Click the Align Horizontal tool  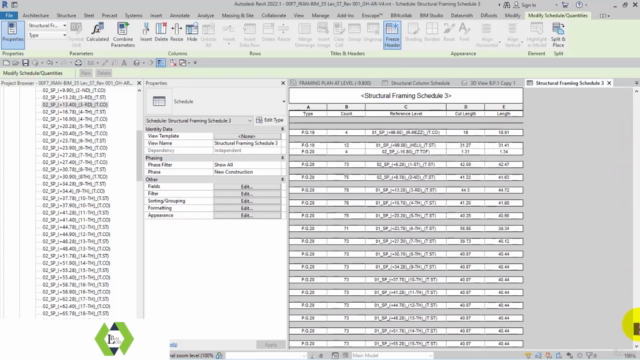pyautogui.click(x=487, y=35)
